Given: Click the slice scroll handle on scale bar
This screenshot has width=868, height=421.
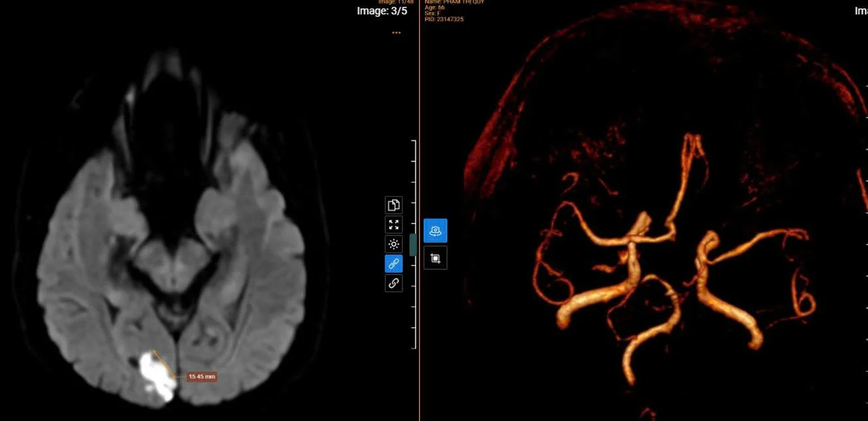Looking at the screenshot, I should click(x=413, y=245).
